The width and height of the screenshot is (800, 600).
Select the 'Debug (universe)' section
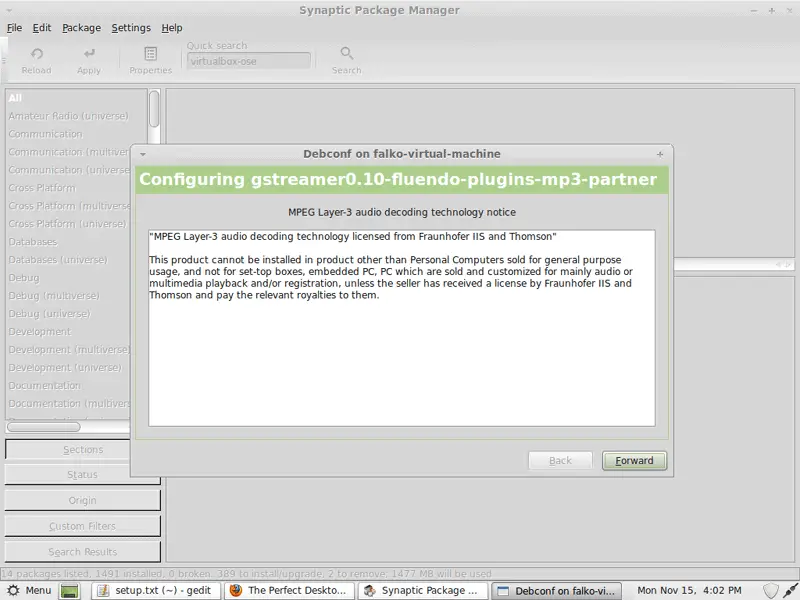point(69,314)
